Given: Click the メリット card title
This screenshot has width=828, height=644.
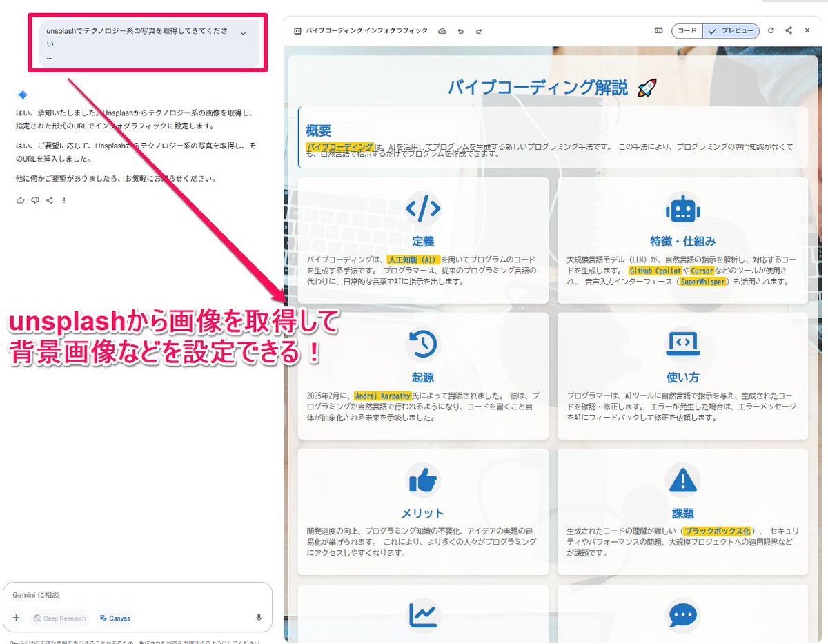Looking at the screenshot, I should pos(423,514).
